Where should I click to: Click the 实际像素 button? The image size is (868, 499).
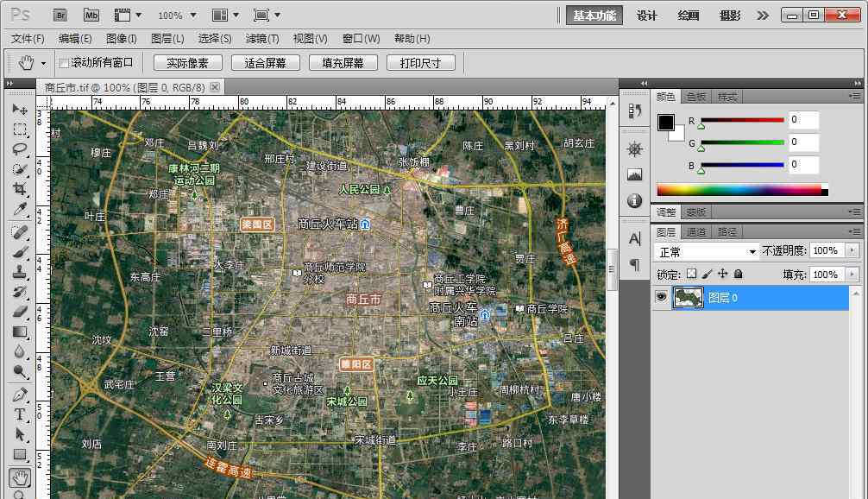point(187,63)
